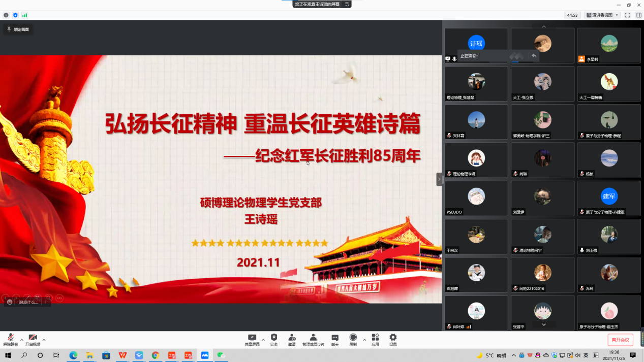The image size is (644, 362).
Task: Toggle 锁定画面 pin screen
Action: (18, 29)
